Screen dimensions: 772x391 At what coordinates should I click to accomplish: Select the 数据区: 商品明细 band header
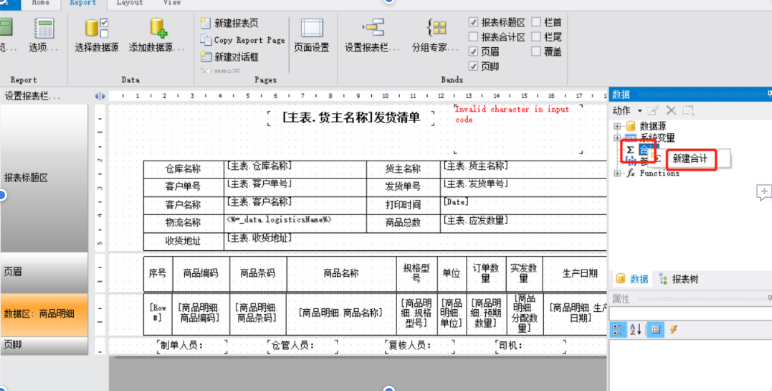(x=44, y=314)
